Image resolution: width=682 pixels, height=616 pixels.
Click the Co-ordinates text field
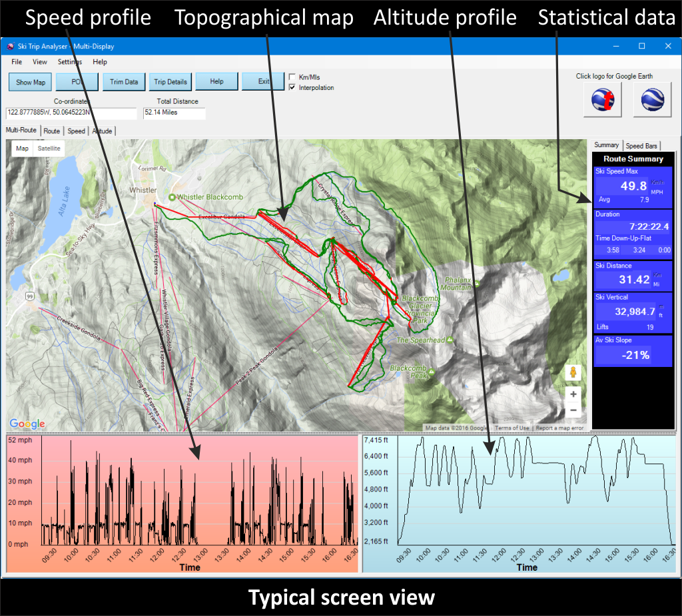click(x=71, y=113)
